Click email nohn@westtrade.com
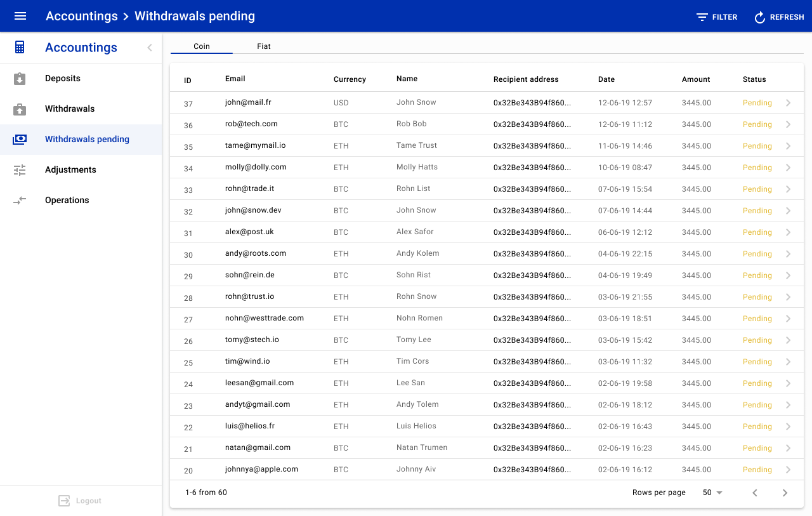The image size is (812, 516). (x=265, y=318)
